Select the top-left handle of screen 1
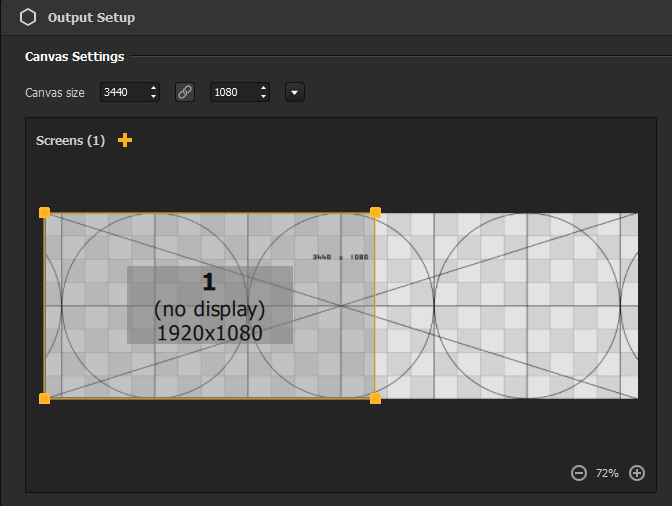The height and width of the screenshot is (506, 672). (x=44, y=212)
